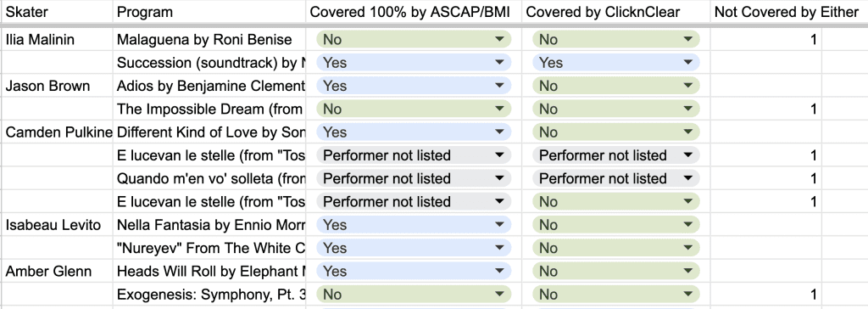Open ASCAP/BMI dropdown for Nella Fantasia
868x309 pixels.
pos(414,225)
